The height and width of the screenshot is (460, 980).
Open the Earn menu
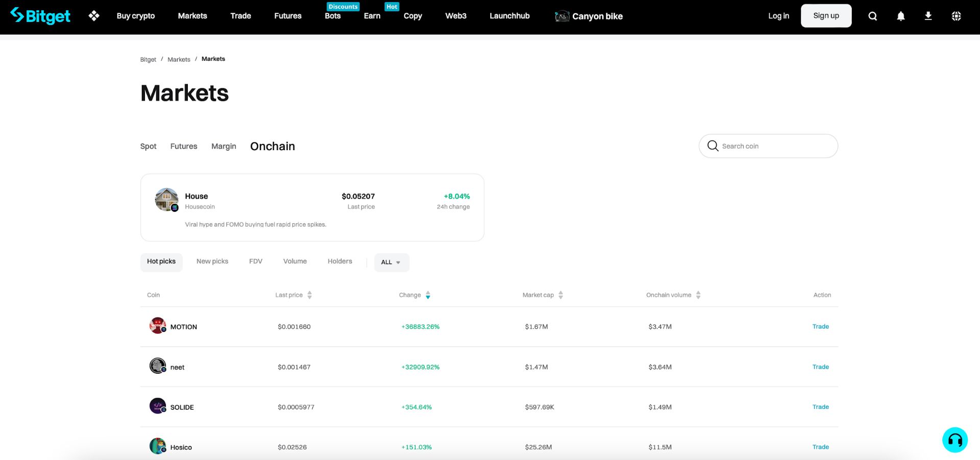(372, 16)
